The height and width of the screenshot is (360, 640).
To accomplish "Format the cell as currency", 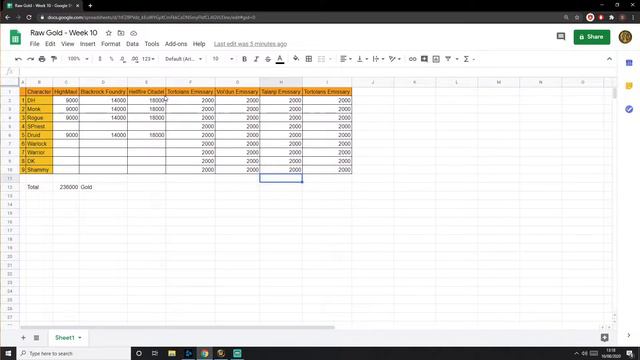I will pyautogui.click(x=100, y=59).
